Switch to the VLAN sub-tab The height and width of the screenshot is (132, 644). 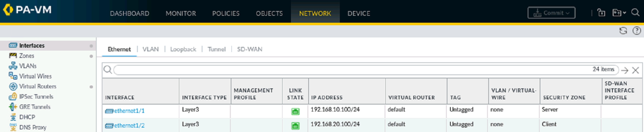[x=151, y=49]
